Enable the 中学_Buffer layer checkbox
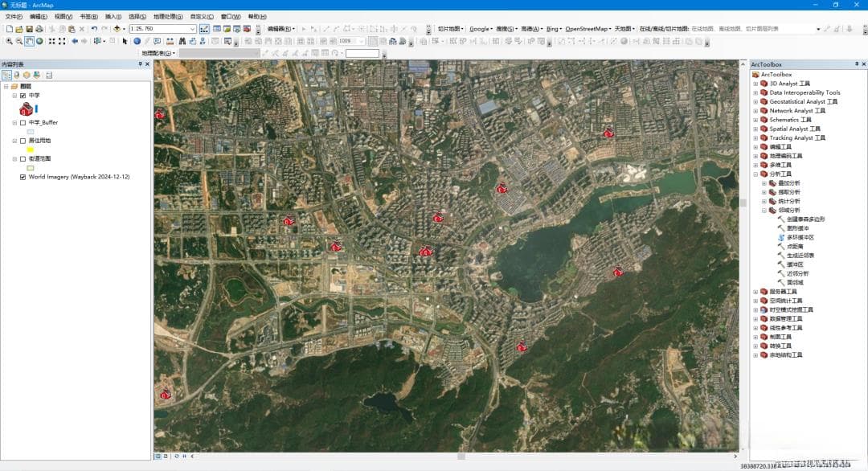This screenshot has height=471, width=868. pos(23,123)
